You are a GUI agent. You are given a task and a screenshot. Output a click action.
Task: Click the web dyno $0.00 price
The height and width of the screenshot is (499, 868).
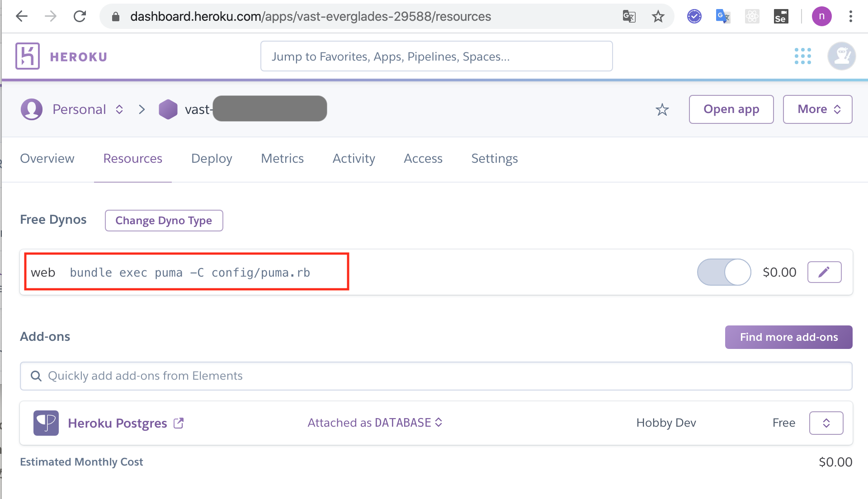point(779,272)
